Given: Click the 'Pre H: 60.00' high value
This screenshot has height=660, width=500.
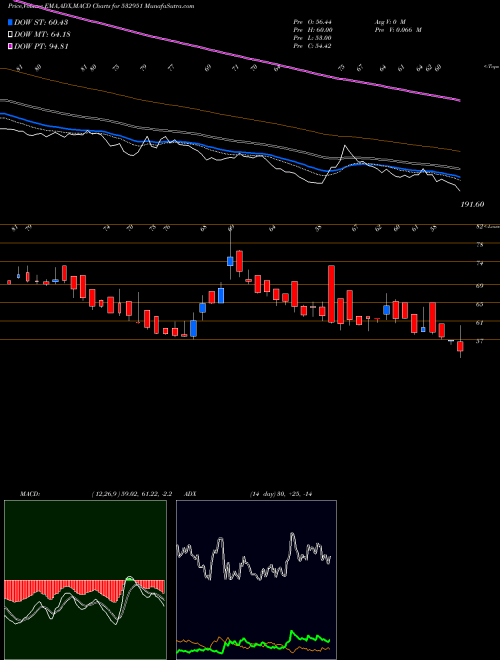Looking at the screenshot, I should coord(313,30).
